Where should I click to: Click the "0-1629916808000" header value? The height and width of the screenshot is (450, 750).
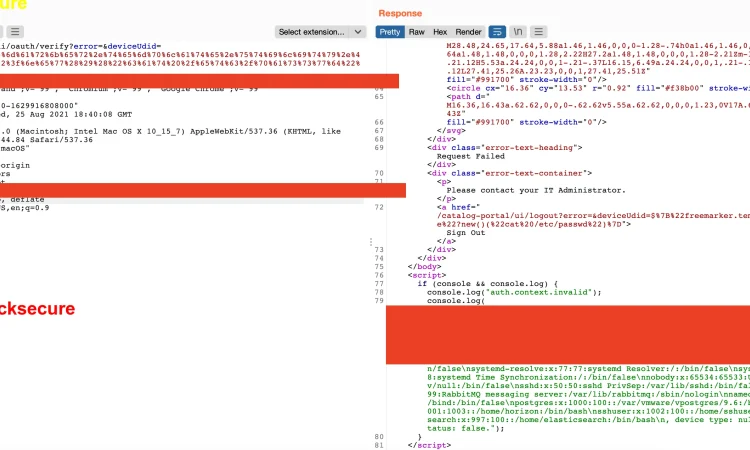(39, 106)
